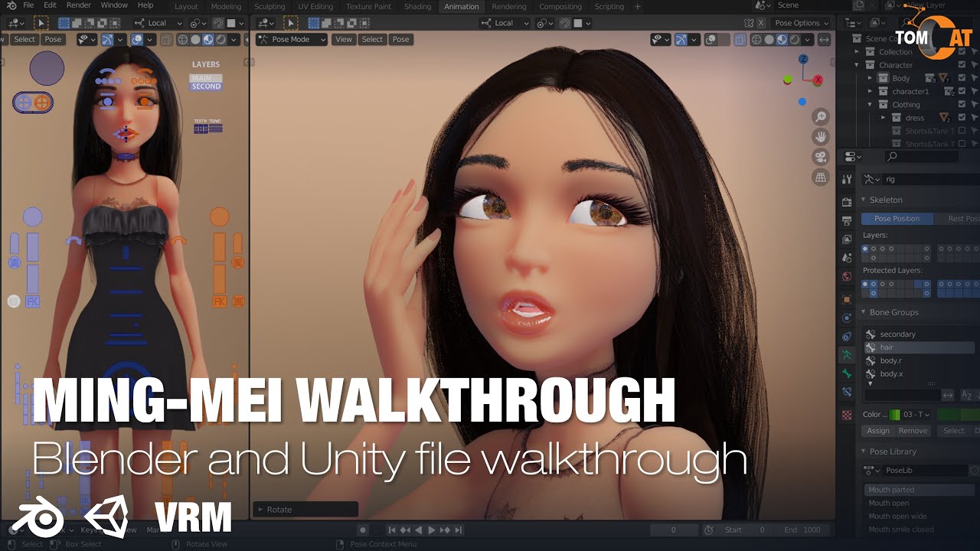Open the Bone properties tab icon
The height and width of the screenshot is (551, 980).
847,373
